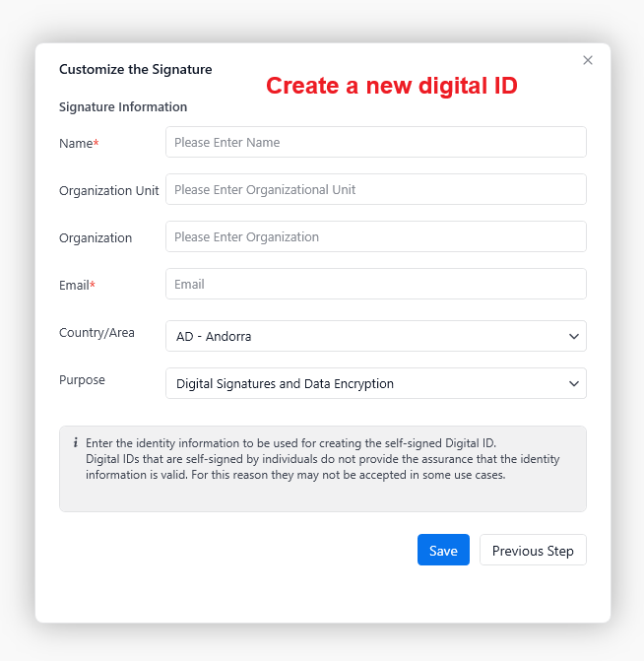Open the Country/Area dropdown showing Andorra
Viewport: 644px width, 661px height.
[x=375, y=336]
